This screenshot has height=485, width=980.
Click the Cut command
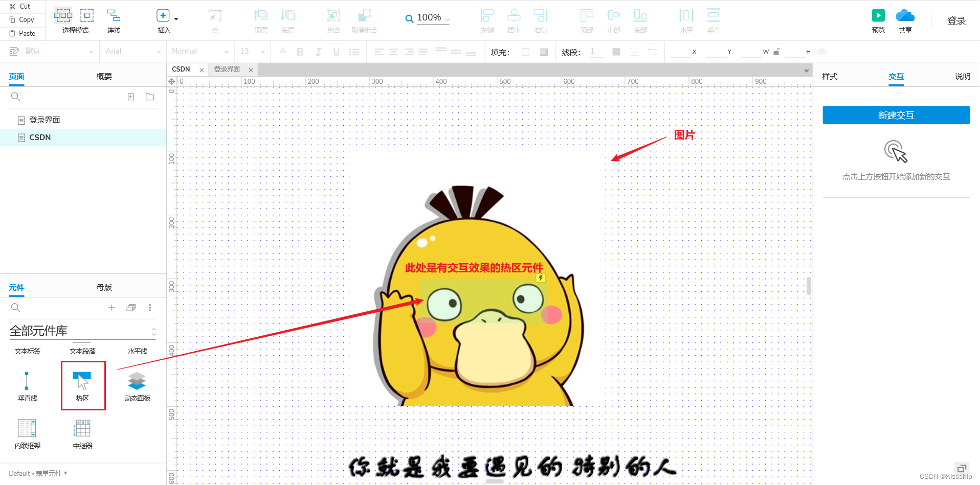point(20,7)
